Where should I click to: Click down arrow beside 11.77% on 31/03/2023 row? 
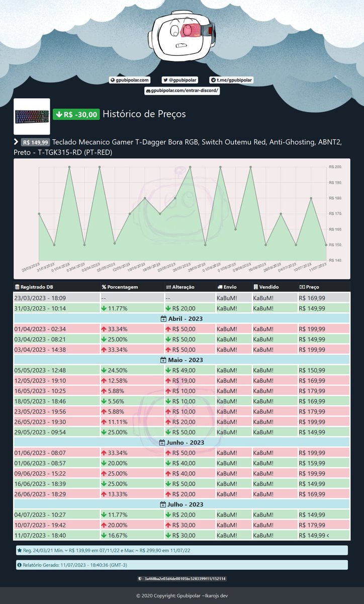coord(104,309)
